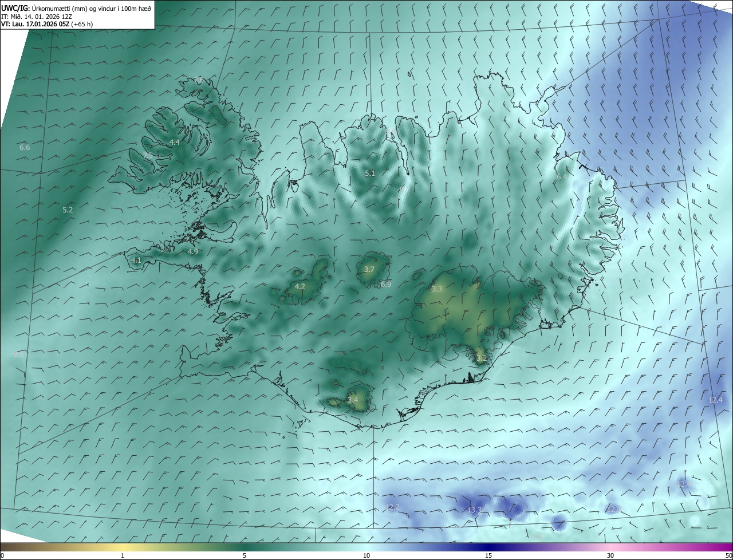733x560 pixels.
Task: Click the 6.4 value in the Eastfjords
Action: (562, 178)
